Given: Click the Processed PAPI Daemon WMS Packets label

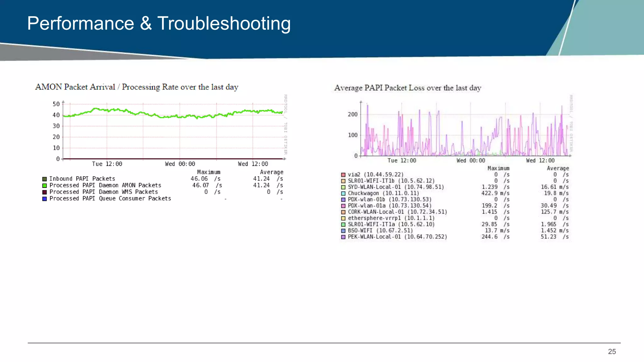Looking at the screenshot, I should pyautogui.click(x=104, y=192).
